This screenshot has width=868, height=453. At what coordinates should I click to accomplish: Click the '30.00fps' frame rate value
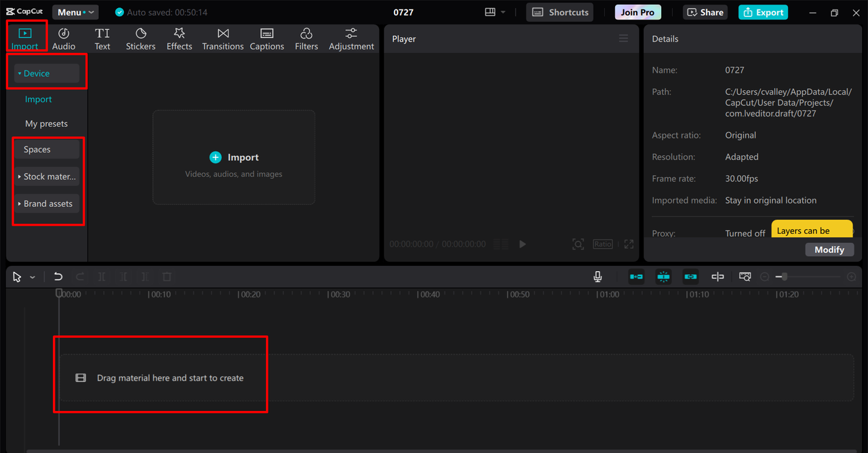click(741, 178)
